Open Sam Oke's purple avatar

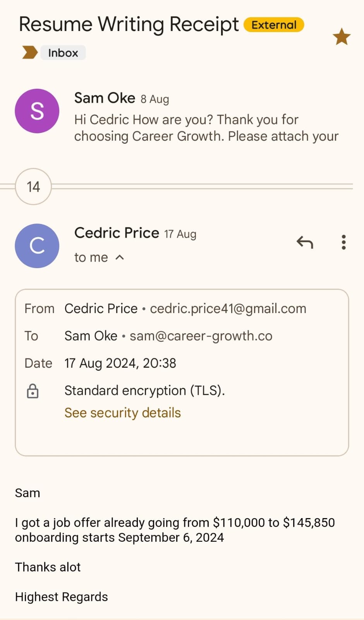37,111
